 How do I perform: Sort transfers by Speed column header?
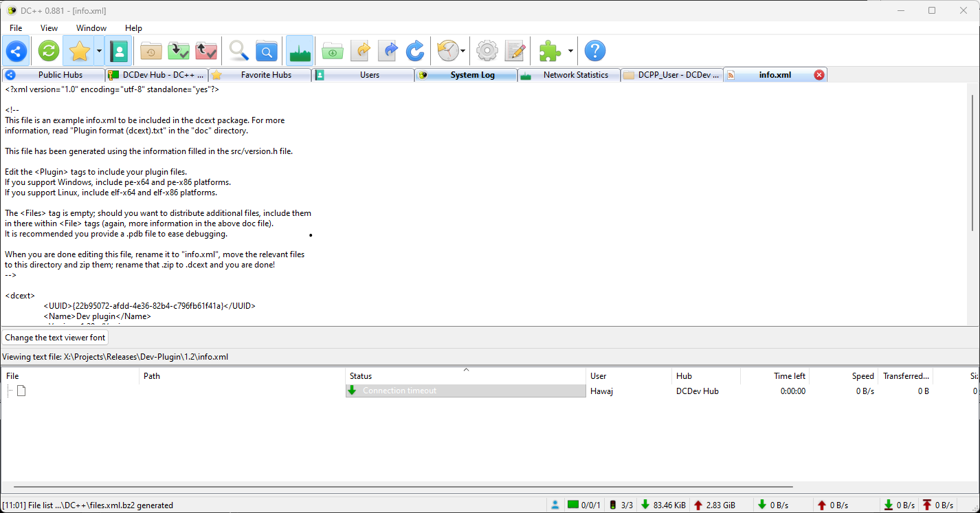(x=843, y=376)
